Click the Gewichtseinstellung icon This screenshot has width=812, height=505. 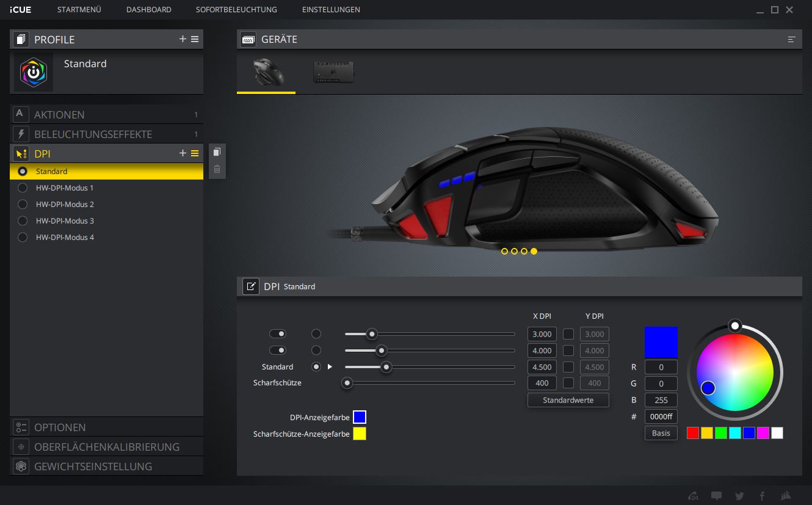tap(21, 466)
